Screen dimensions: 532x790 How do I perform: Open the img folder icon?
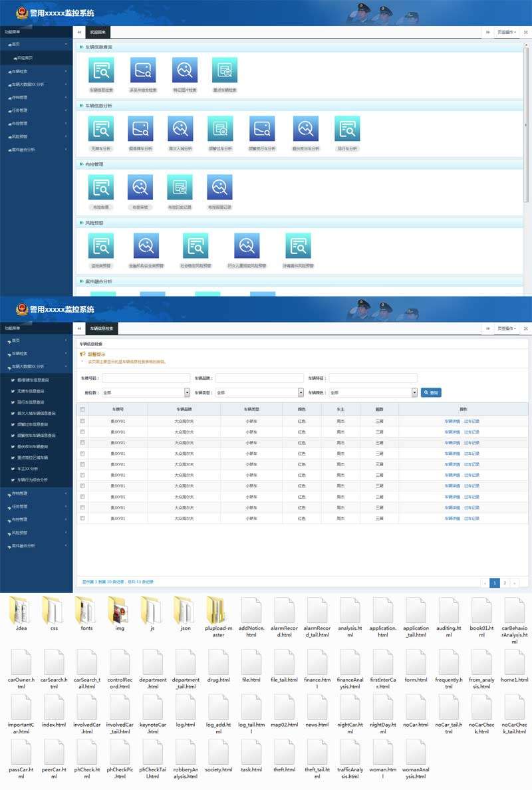click(120, 609)
